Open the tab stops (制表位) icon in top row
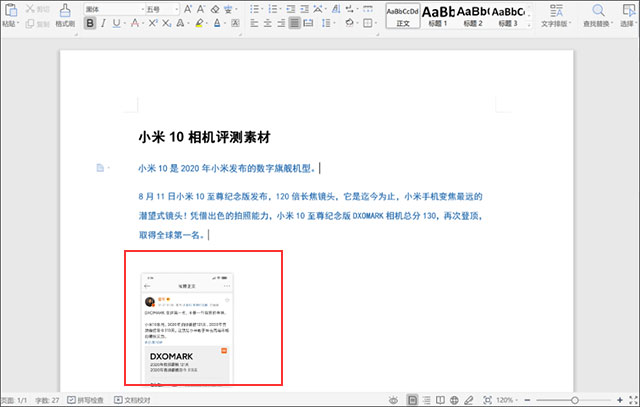Image resolution: width=640 pixels, height=407 pixels. pos(368,9)
